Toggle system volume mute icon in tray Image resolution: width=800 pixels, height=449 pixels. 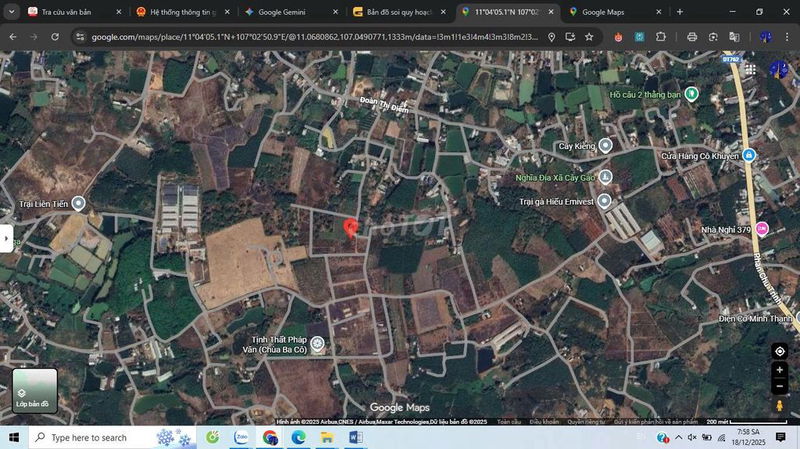[x=690, y=437]
